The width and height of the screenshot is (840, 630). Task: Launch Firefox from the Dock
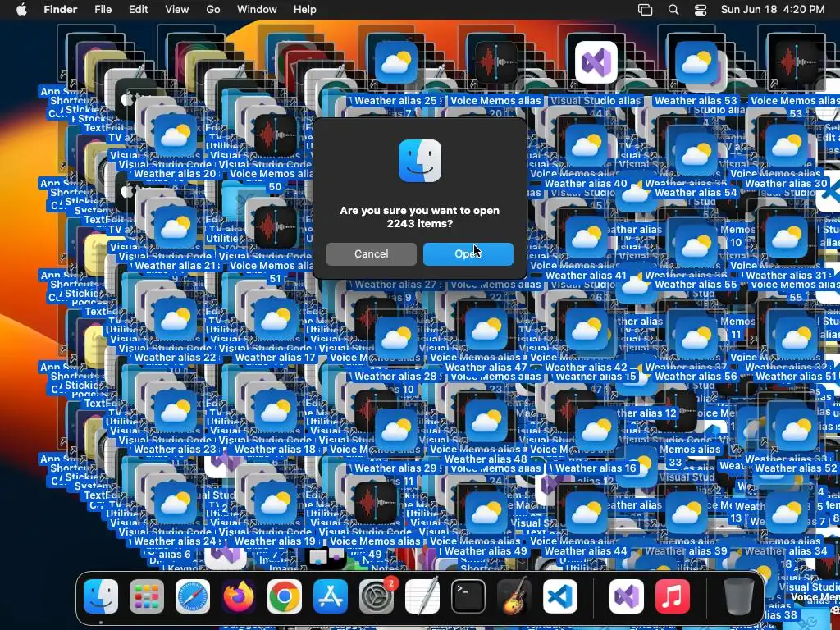point(239,596)
